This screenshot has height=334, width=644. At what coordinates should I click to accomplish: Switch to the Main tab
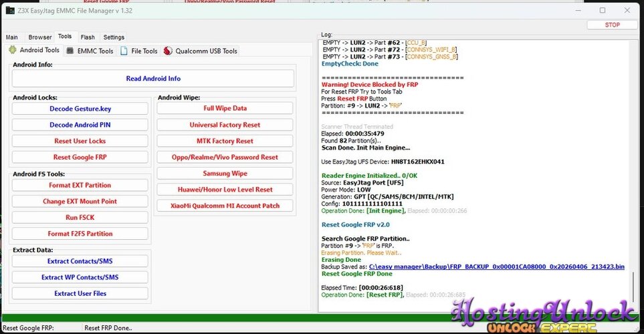[x=12, y=37]
